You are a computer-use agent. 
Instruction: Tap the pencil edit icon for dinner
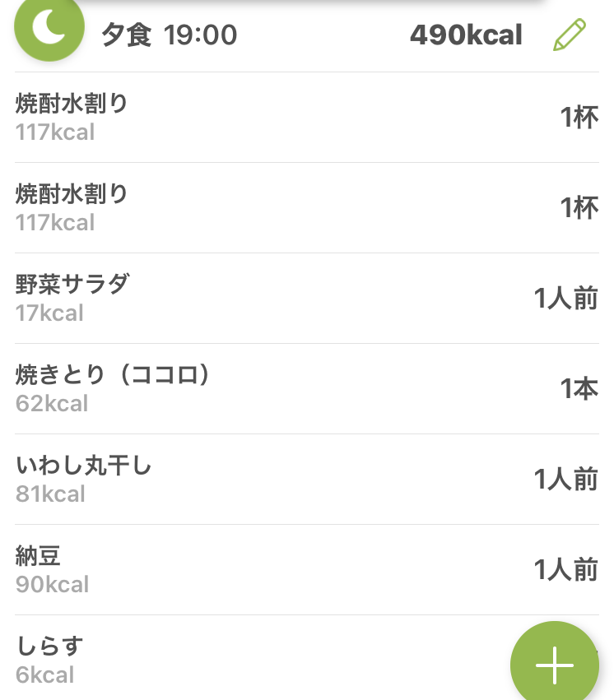coord(570,35)
